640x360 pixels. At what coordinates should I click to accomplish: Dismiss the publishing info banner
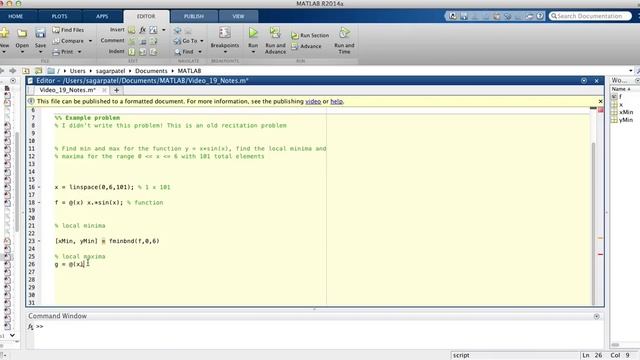point(600,101)
